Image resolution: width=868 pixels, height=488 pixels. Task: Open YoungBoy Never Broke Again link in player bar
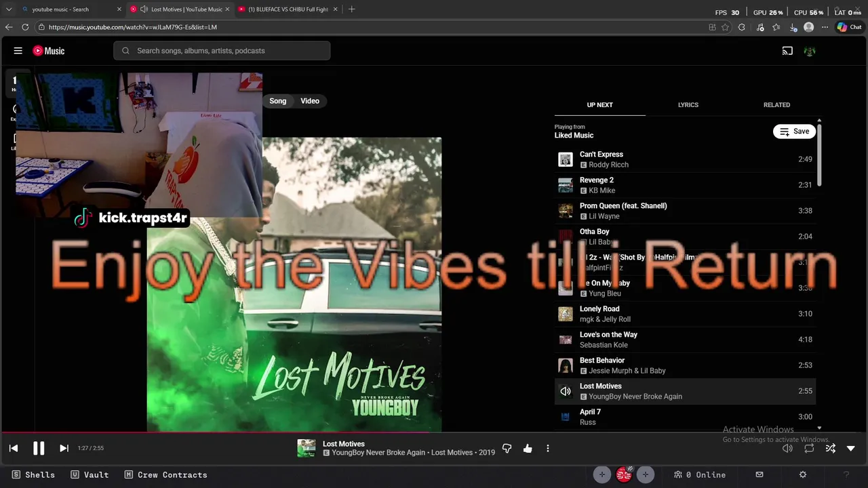pos(378,453)
